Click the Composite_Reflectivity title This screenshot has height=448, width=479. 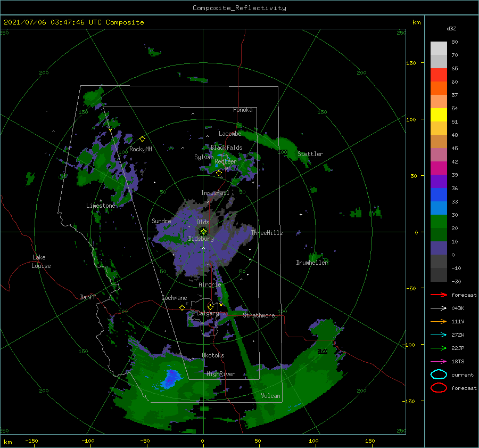[239, 8]
